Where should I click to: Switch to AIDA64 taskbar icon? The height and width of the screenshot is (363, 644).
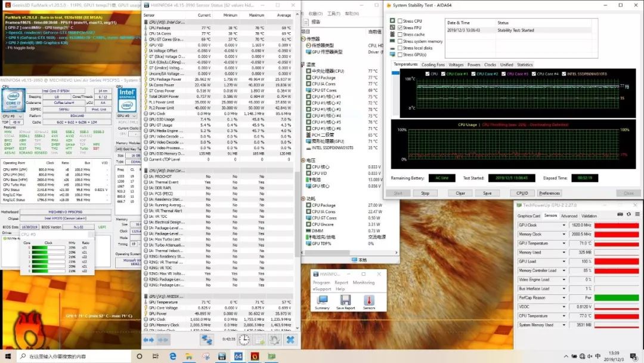(238, 356)
